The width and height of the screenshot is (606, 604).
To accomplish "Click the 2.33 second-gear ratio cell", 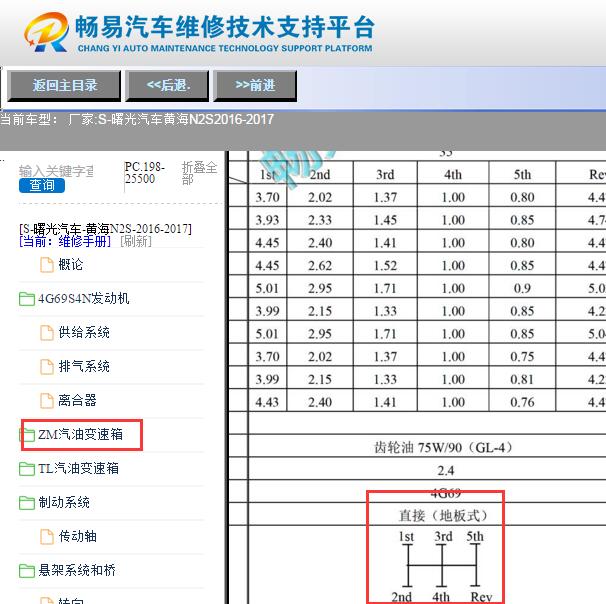I will 320,220.
